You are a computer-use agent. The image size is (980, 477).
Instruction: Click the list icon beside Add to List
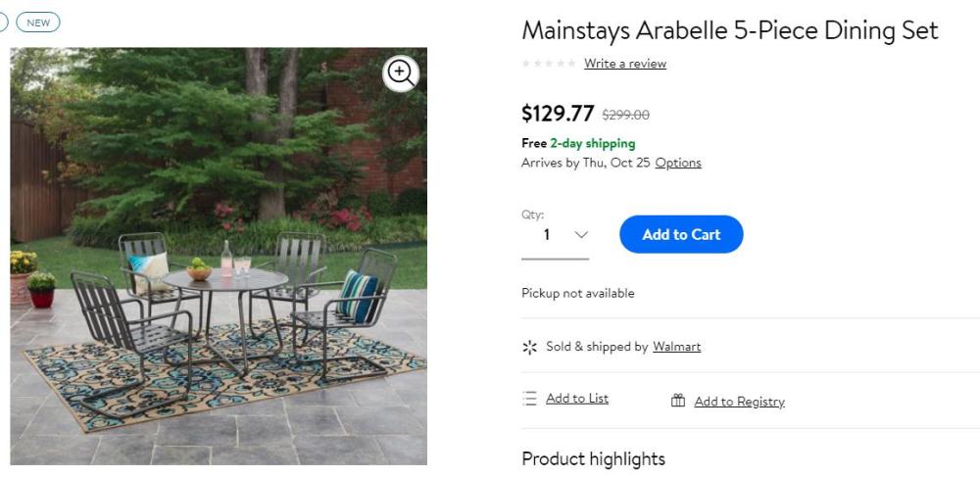pos(530,399)
